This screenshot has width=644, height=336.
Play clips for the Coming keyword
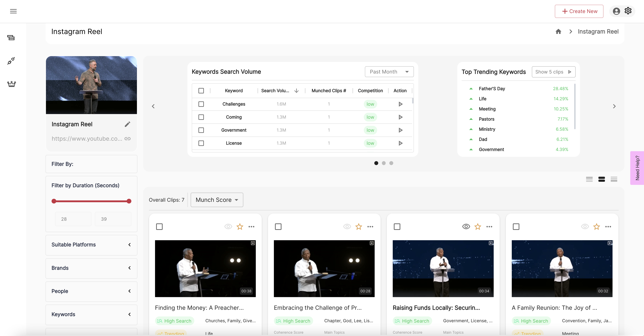coord(401,117)
